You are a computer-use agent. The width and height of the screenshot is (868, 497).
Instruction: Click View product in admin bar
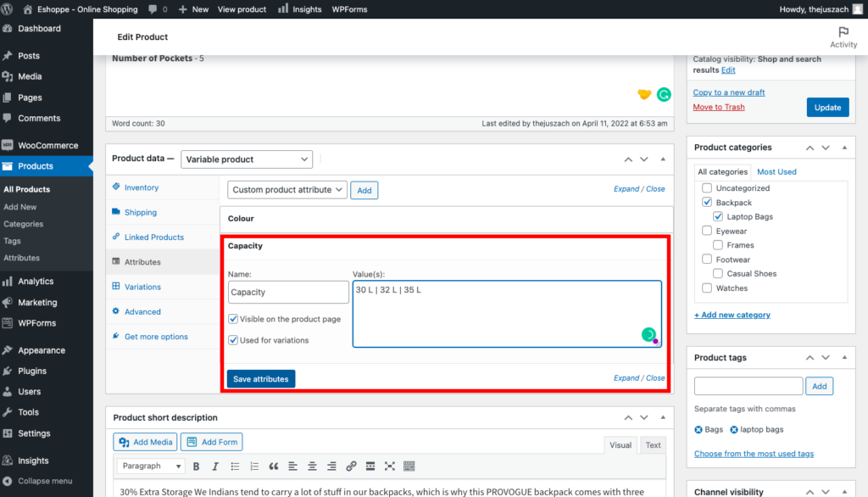(x=242, y=9)
